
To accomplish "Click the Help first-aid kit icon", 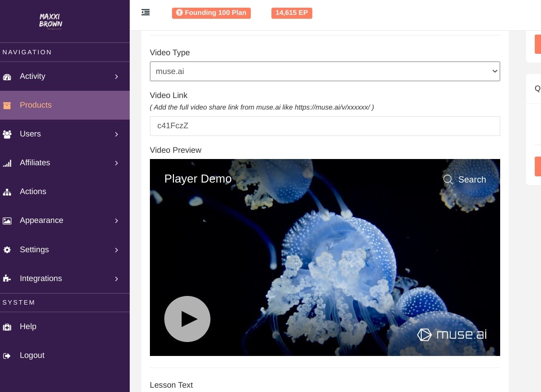I will coord(7,327).
